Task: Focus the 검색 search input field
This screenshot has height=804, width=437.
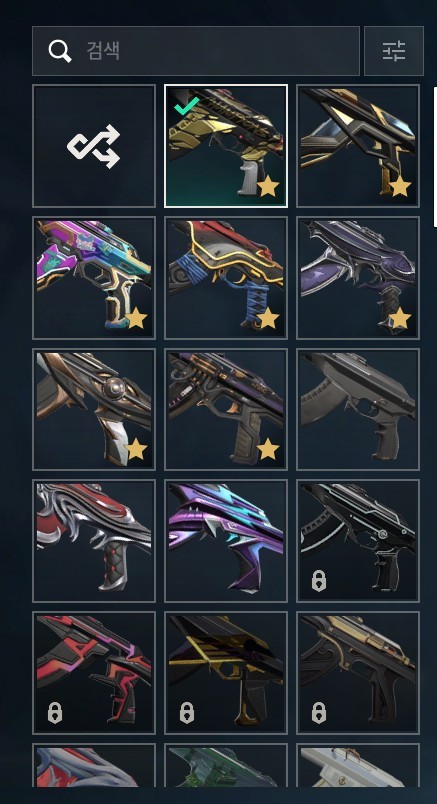Action: (196, 51)
